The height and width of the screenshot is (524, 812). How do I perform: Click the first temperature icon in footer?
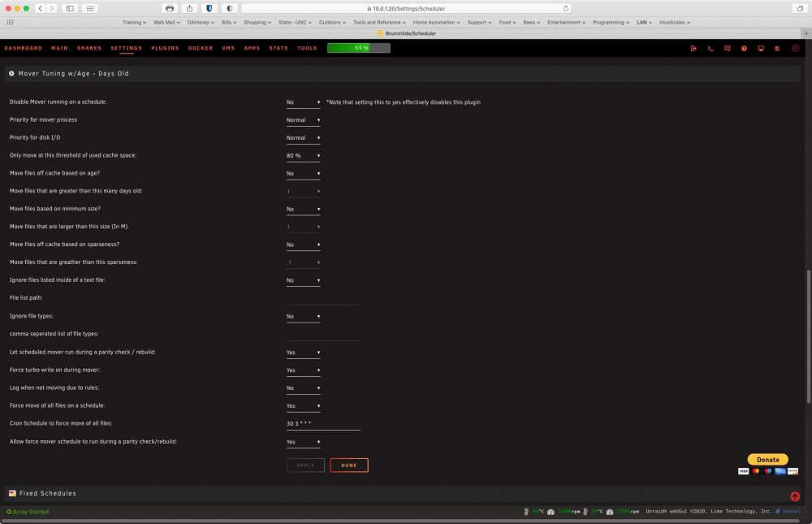click(526, 512)
